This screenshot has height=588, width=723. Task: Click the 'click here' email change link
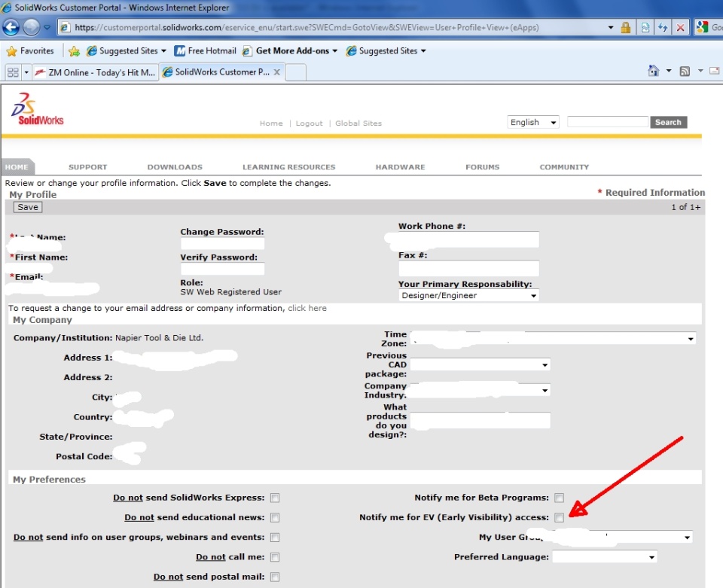[x=307, y=308]
